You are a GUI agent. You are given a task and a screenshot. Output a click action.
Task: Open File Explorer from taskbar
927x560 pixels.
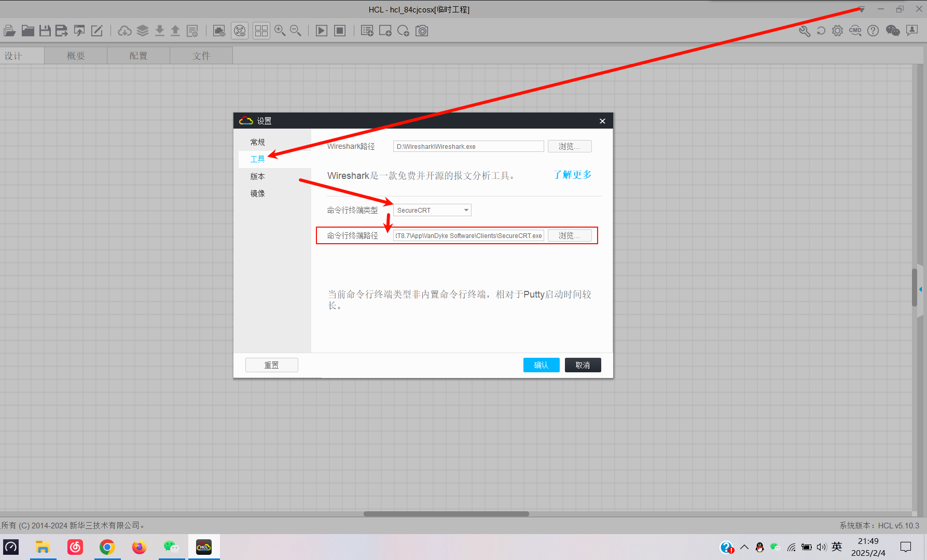coord(43,547)
